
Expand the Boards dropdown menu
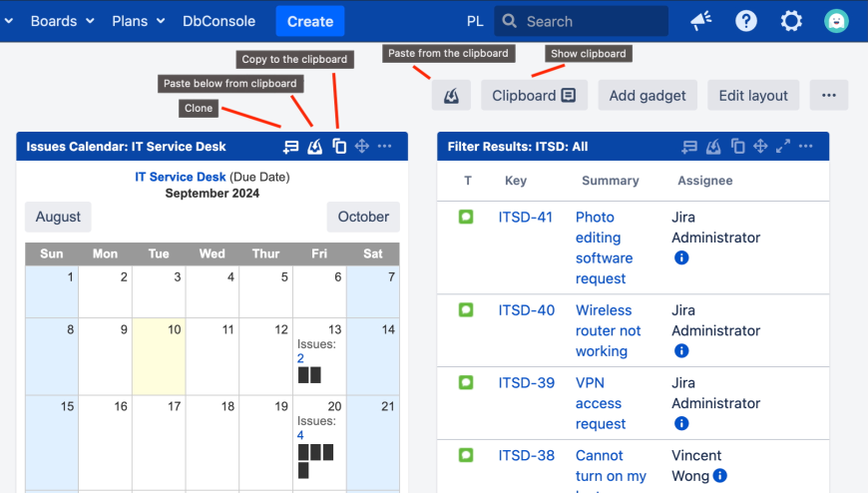[62, 21]
